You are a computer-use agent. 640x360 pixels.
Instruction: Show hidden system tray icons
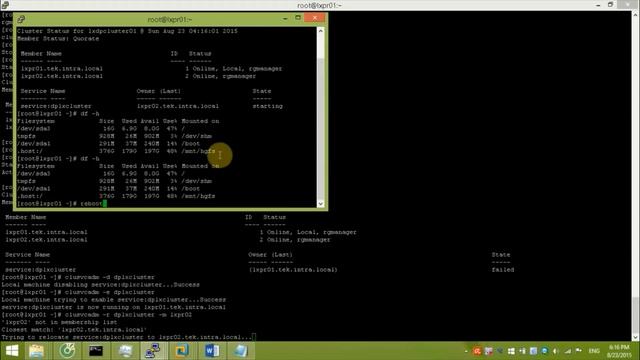click(x=466, y=351)
